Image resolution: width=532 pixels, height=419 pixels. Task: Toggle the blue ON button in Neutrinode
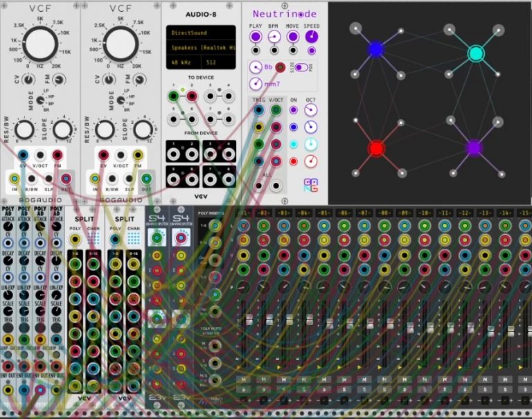click(294, 127)
